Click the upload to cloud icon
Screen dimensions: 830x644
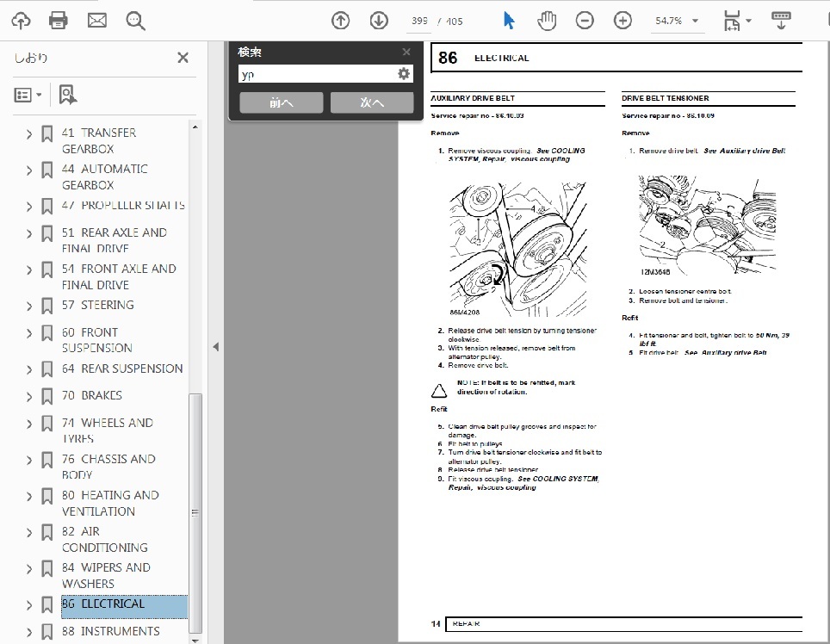coord(21,21)
